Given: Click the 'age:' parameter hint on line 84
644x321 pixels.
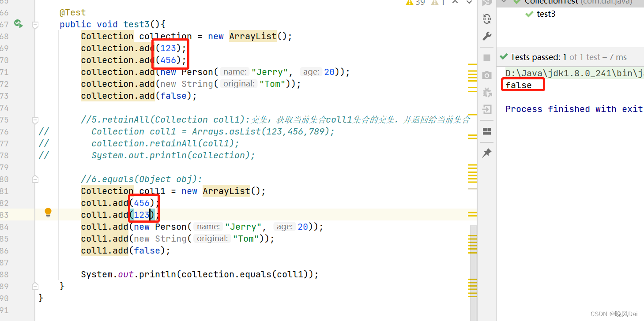Looking at the screenshot, I should (284, 227).
